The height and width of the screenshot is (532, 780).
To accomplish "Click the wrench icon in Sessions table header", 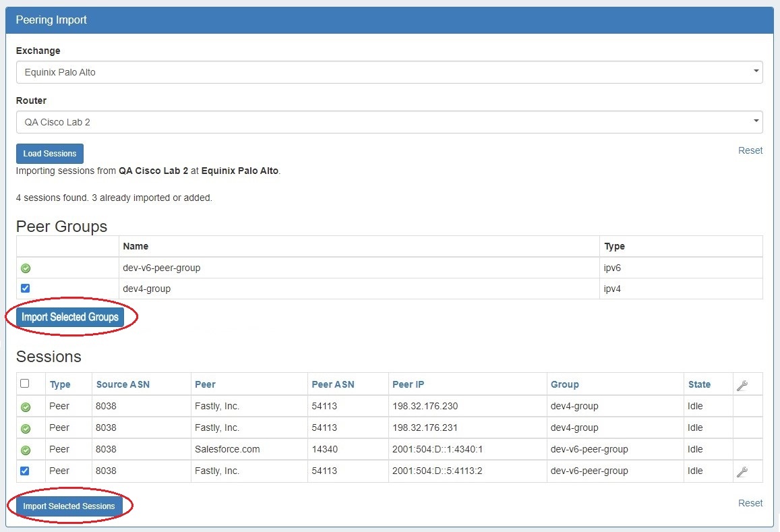I will 742,385.
